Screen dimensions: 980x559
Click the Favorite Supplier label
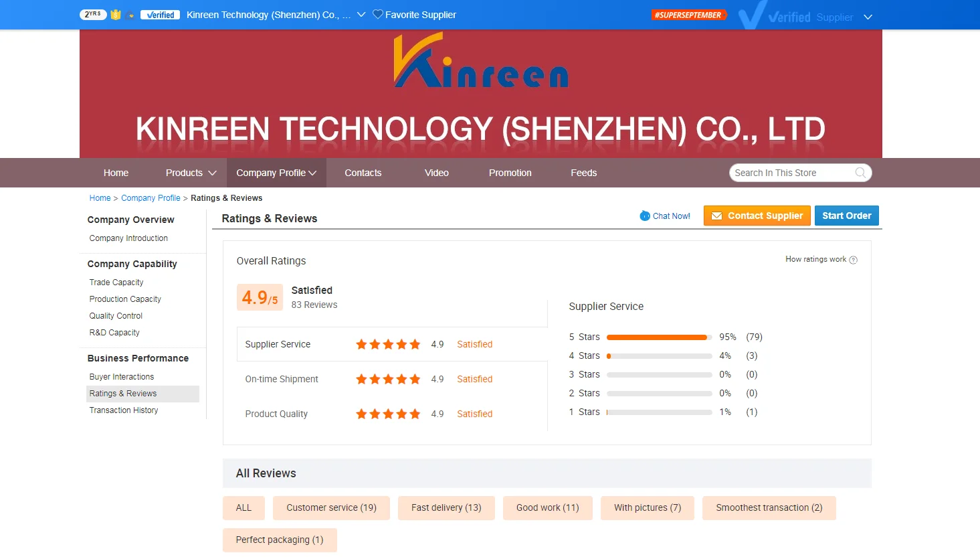coord(421,15)
